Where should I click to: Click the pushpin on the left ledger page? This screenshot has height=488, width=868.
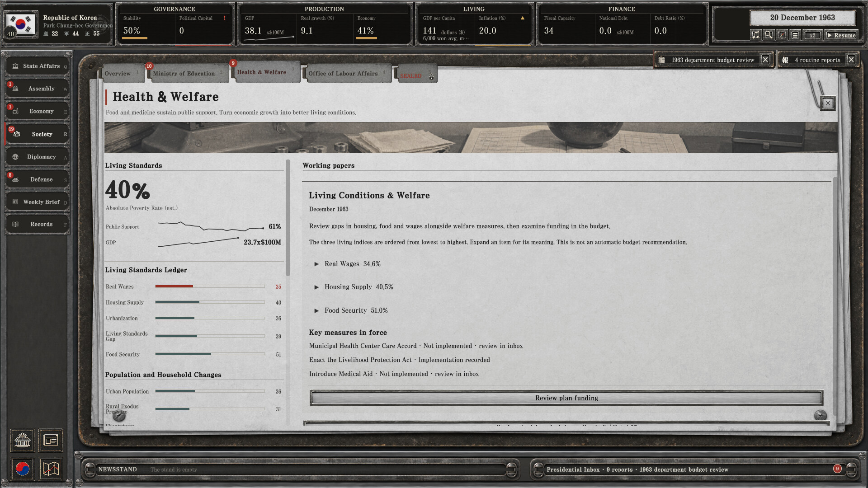point(119,415)
